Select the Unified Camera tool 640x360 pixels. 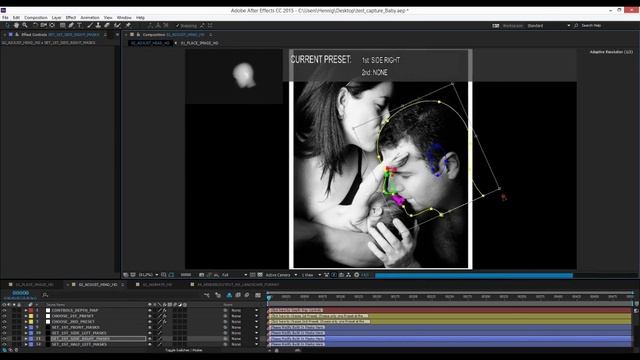coord(44,25)
